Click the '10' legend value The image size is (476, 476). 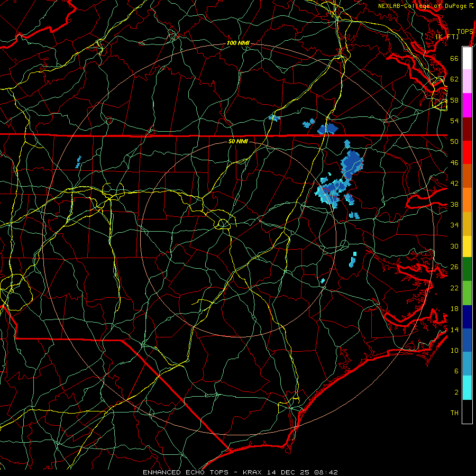click(454, 350)
